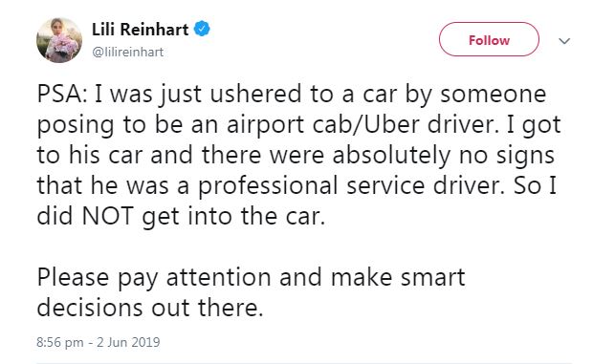
Task: Follow Lili Reinhart's account
Action: [x=489, y=39]
